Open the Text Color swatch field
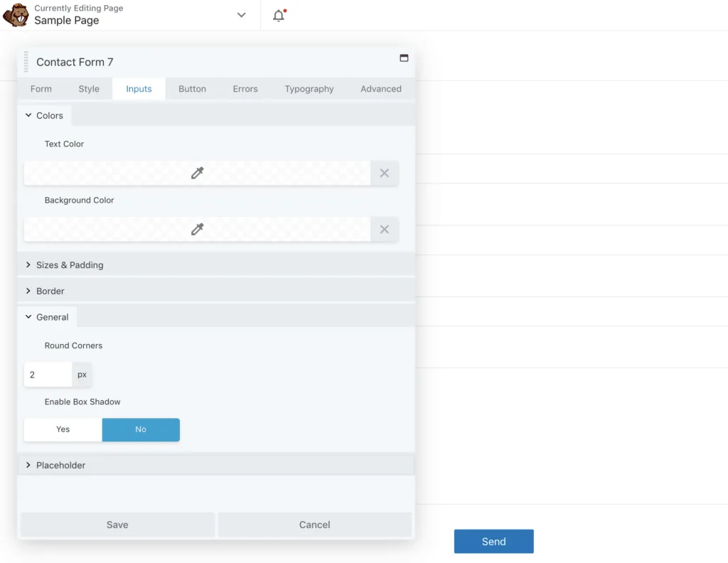The height and width of the screenshot is (563, 728). point(198,173)
